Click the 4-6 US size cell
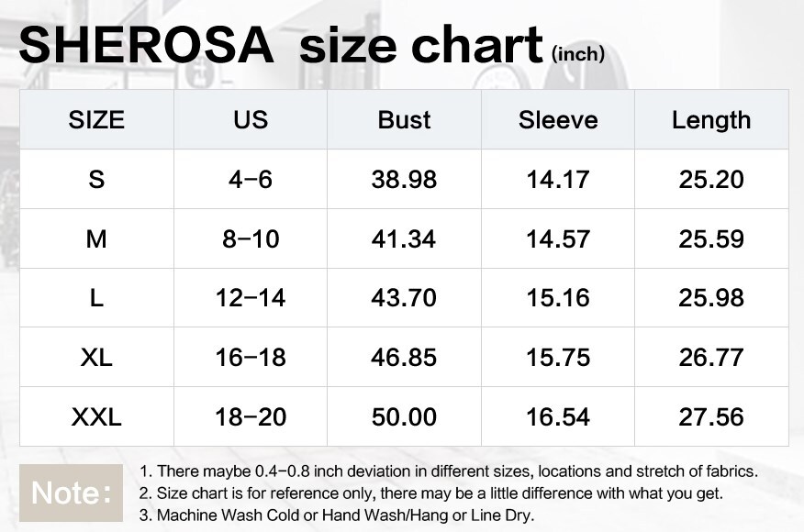The image size is (804, 532). coord(251,180)
